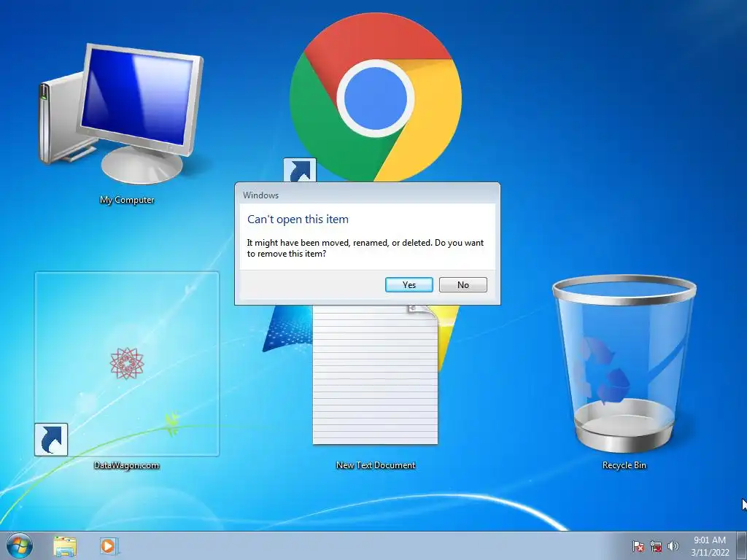Image resolution: width=747 pixels, height=560 pixels.
Task: Select the My Computer desktop icon
Action: coord(121,114)
